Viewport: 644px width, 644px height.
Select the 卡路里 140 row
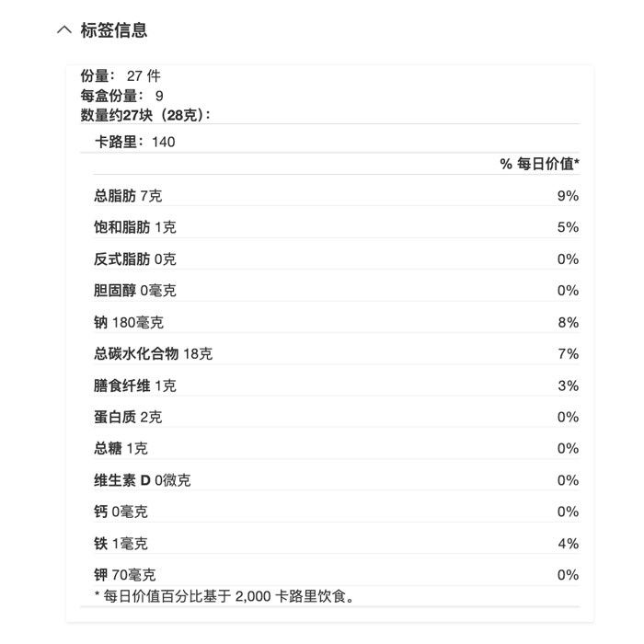(329, 142)
